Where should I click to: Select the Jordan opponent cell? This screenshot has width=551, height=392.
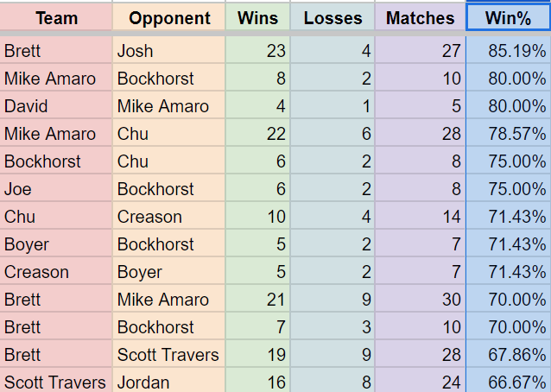pyautogui.click(x=169, y=381)
